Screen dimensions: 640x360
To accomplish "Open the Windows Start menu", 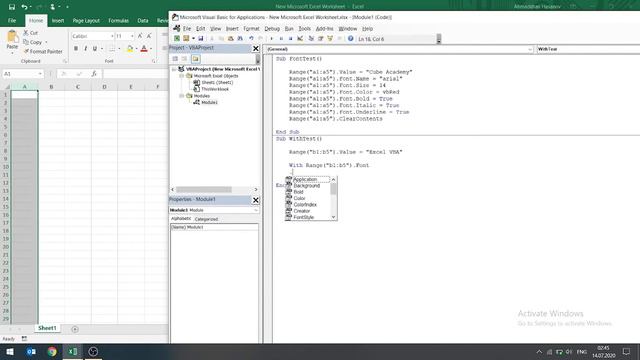I will point(10,351).
